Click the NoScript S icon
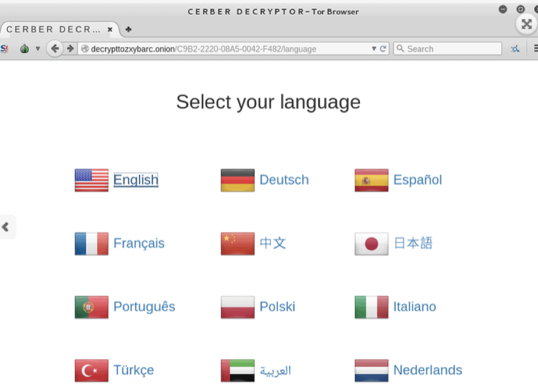The height and width of the screenshot is (392, 538). coord(4,49)
